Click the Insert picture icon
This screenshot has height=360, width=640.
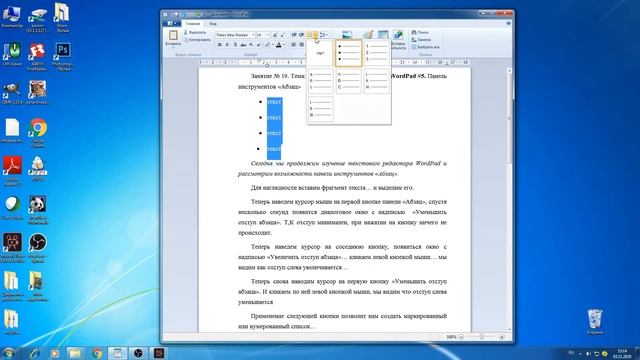(x=347, y=35)
